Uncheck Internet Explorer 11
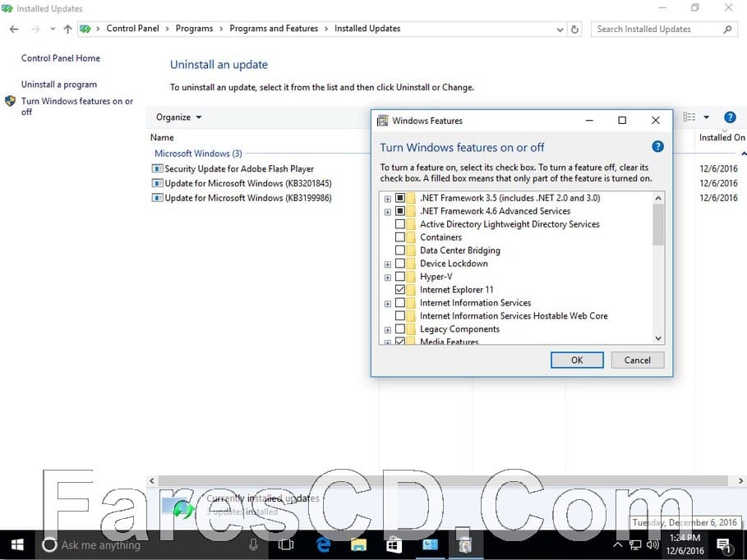 [x=400, y=290]
